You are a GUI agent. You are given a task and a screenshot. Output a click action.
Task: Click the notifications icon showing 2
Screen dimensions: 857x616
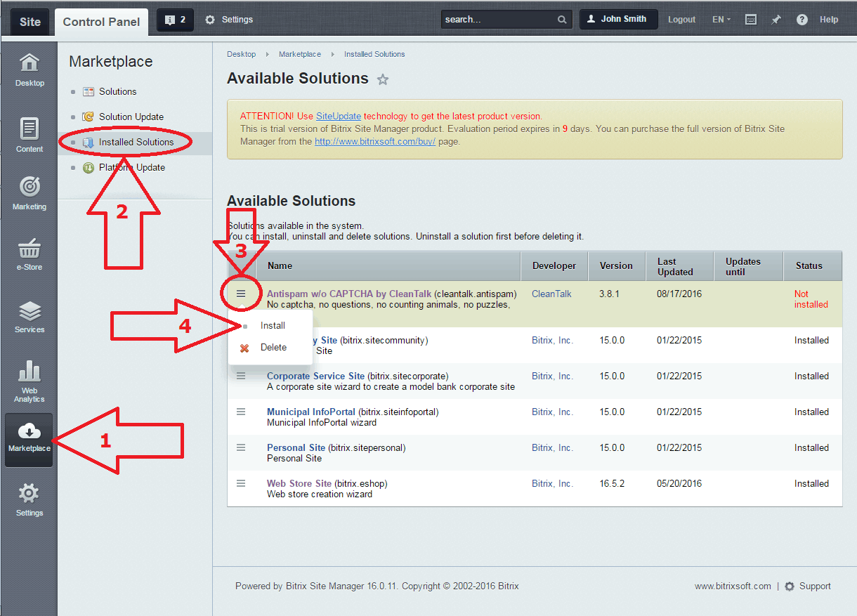(175, 20)
